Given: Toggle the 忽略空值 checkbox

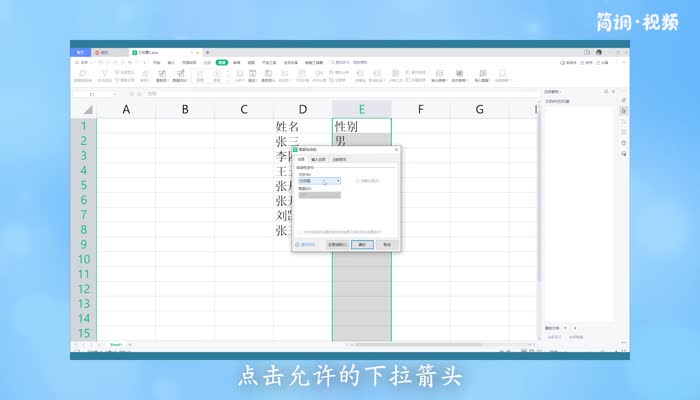Looking at the screenshot, I should point(358,181).
